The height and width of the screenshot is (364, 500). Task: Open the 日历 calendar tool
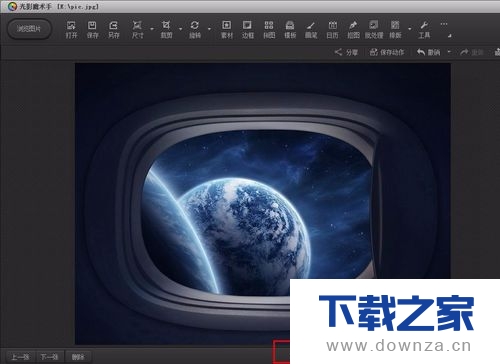332,30
